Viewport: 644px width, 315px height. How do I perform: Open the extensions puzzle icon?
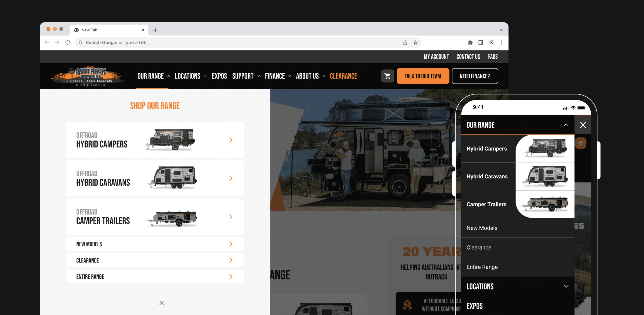[x=470, y=43]
